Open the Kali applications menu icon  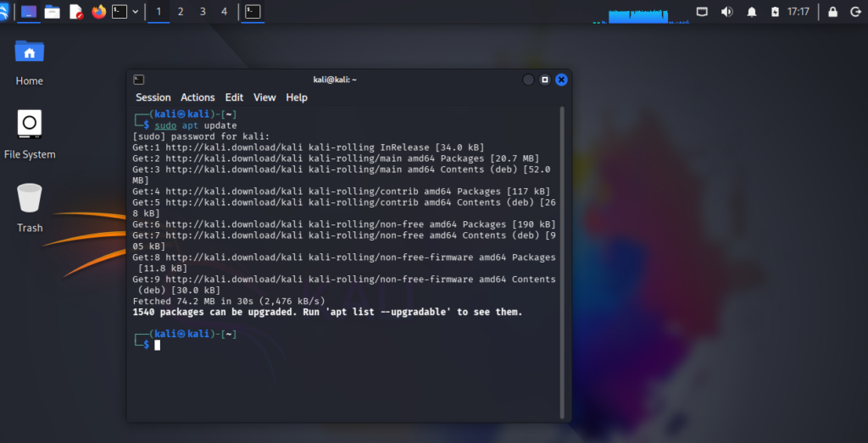click(x=4, y=12)
